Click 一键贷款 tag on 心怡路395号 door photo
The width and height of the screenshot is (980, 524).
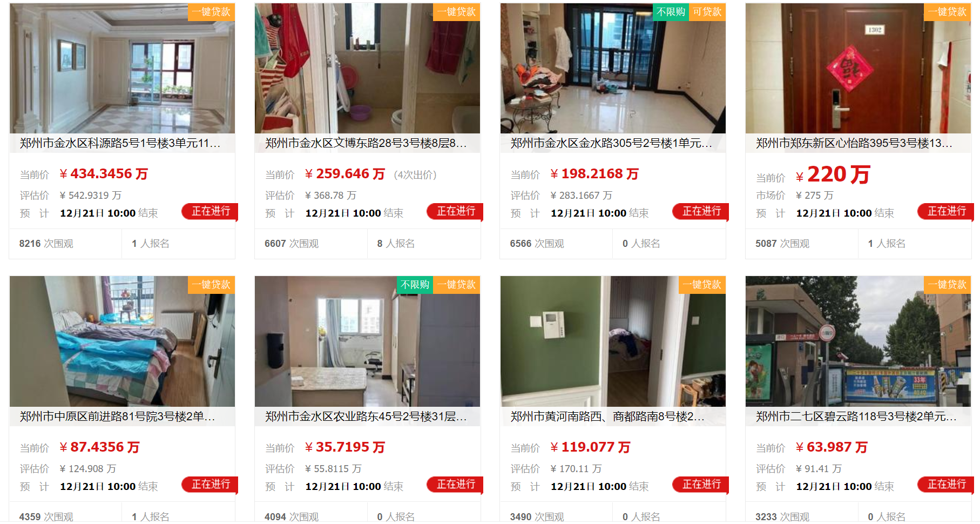pyautogui.click(x=948, y=12)
